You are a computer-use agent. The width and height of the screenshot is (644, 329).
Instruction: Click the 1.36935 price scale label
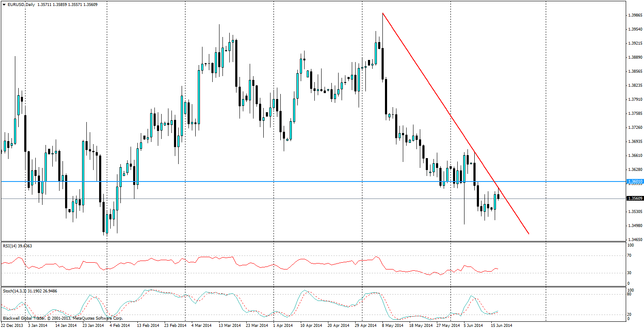click(635, 142)
